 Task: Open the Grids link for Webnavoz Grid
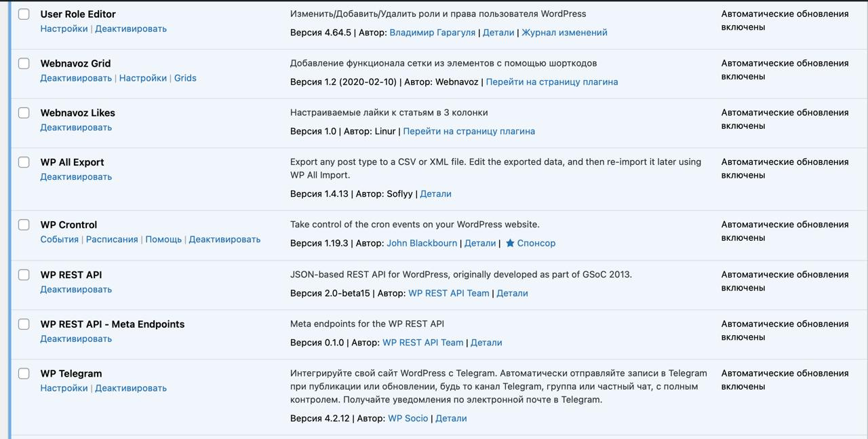point(185,78)
